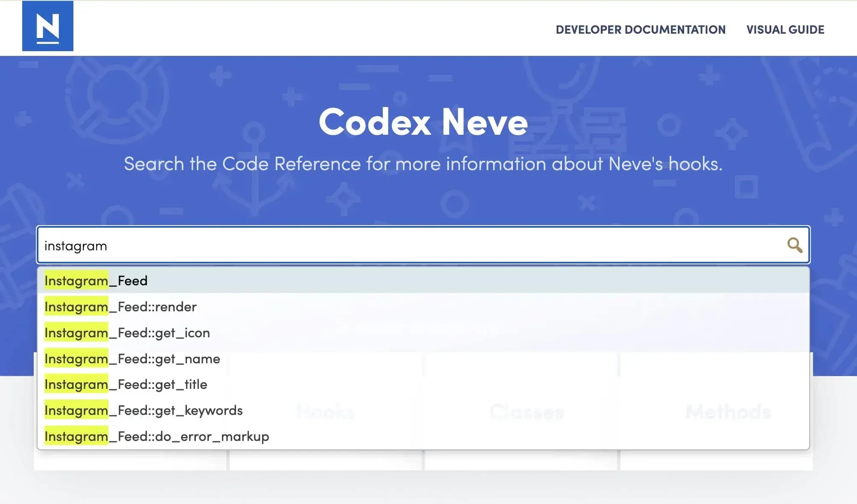This screenshot has height=504, width=857.
Task: Open the Developer Documentation menu item
Action: [641, 29]
